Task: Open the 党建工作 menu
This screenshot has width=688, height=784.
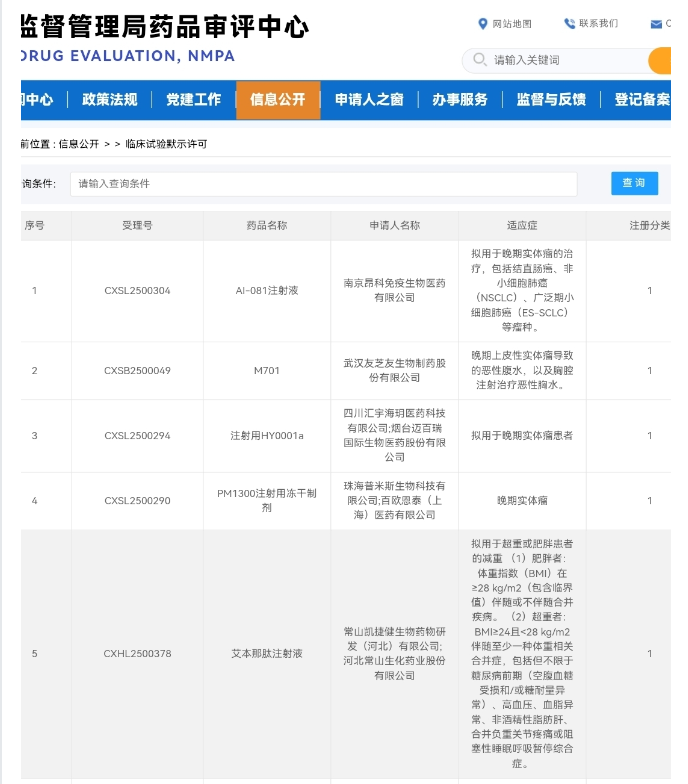Action: (194, 100)
